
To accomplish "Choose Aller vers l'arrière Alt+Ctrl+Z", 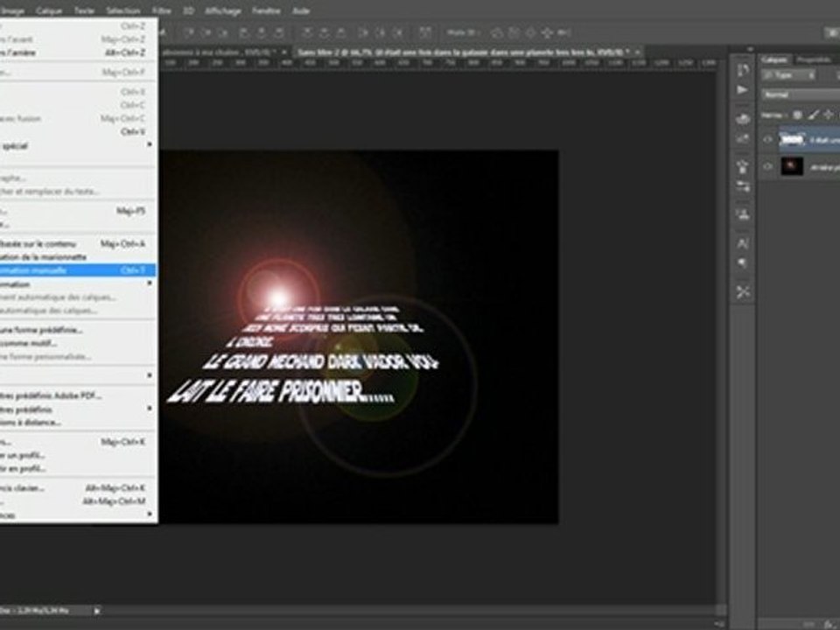I will (78, 52).
